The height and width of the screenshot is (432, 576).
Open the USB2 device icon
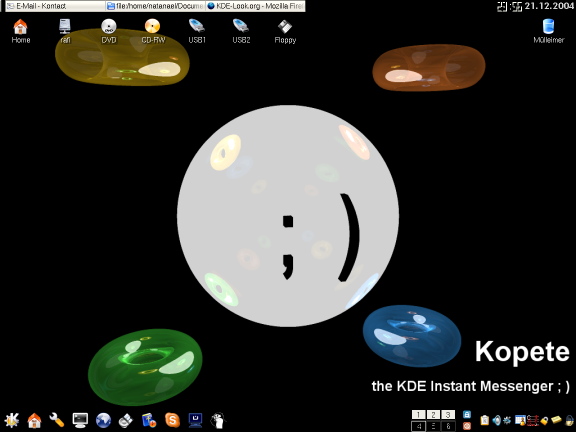tap(241, 31)
